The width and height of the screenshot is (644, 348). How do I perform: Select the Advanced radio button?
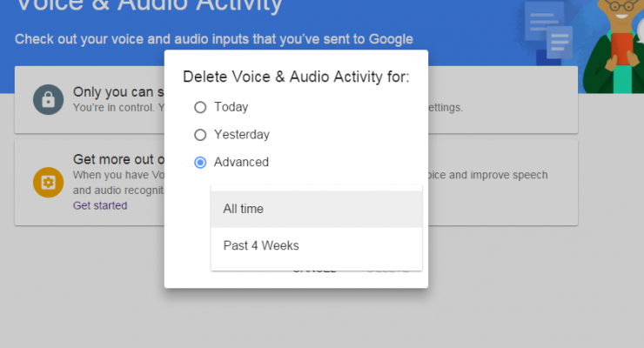click(200, 162)
